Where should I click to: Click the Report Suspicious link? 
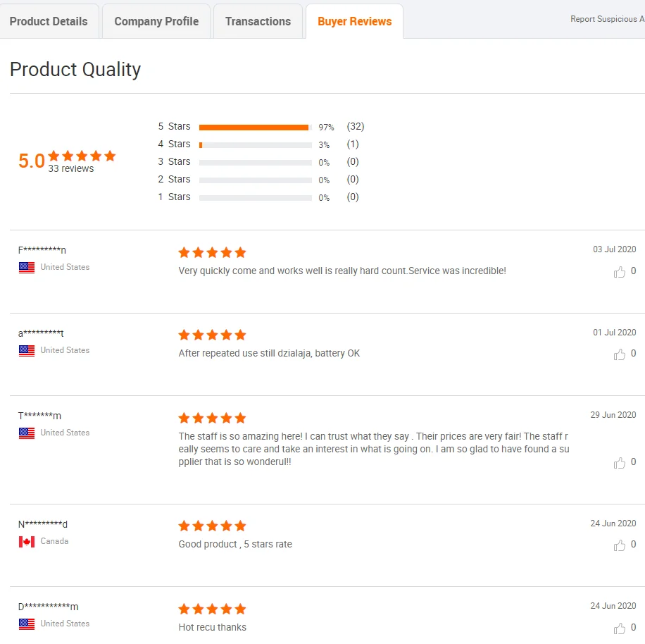pos(606,19)
